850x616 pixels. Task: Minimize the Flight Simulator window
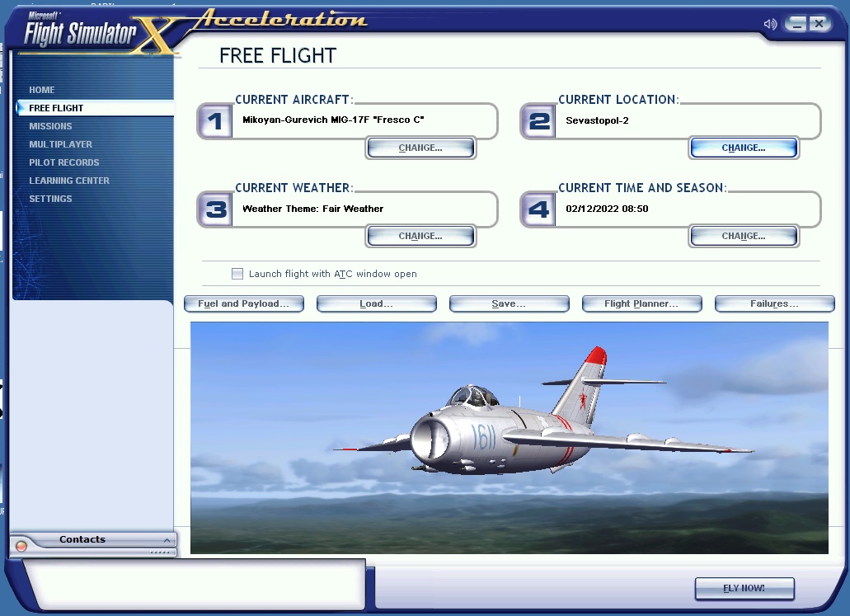(x=796, y=23)
